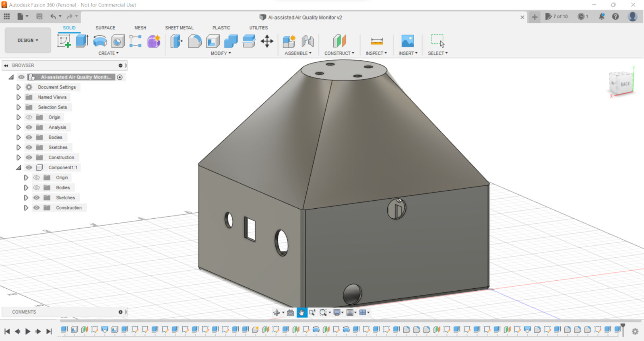
Task: Activate the Move/Copy tool
Action: click(267, 41)
